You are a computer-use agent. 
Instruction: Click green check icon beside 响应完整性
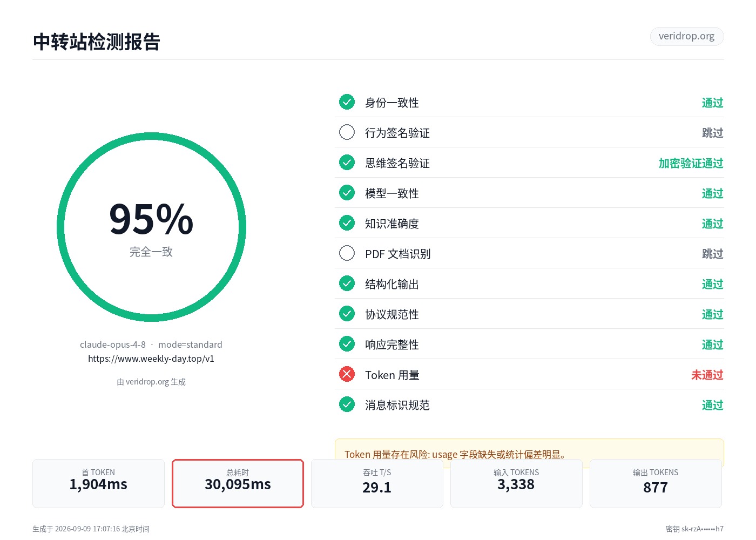coord(347,344)
